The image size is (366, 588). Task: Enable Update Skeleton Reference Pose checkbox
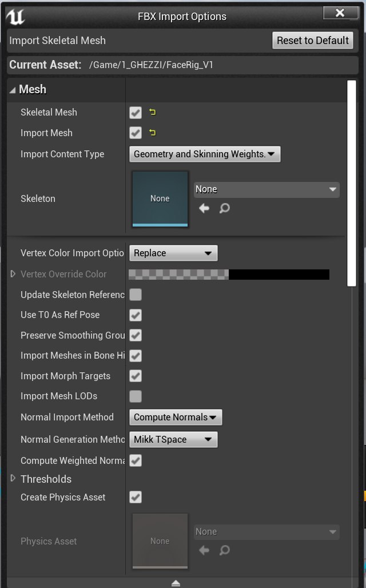coord(136,295)
